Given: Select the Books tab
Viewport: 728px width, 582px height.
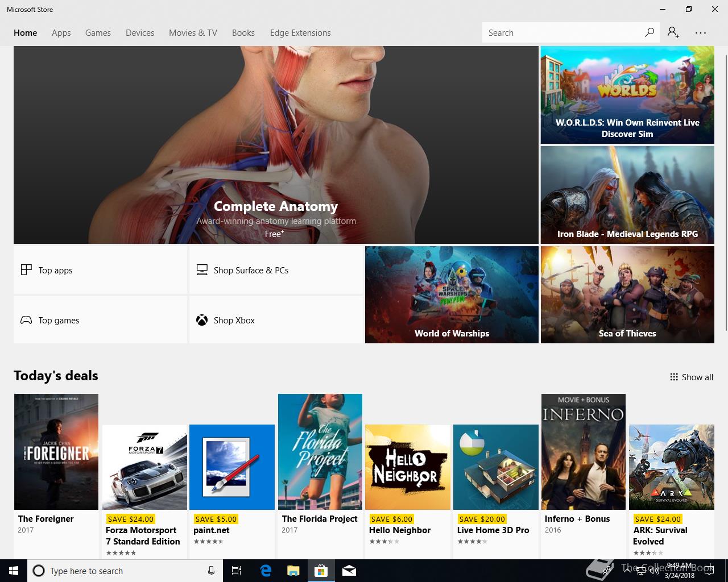Looking at the screenshot, I should tap(243, 33).
